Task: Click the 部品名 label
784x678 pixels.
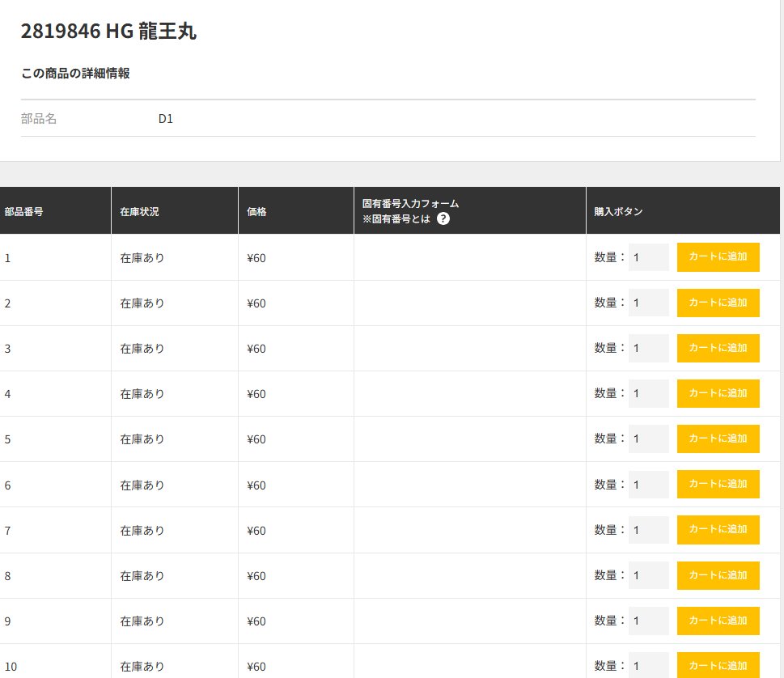Action: click(39, 118)
